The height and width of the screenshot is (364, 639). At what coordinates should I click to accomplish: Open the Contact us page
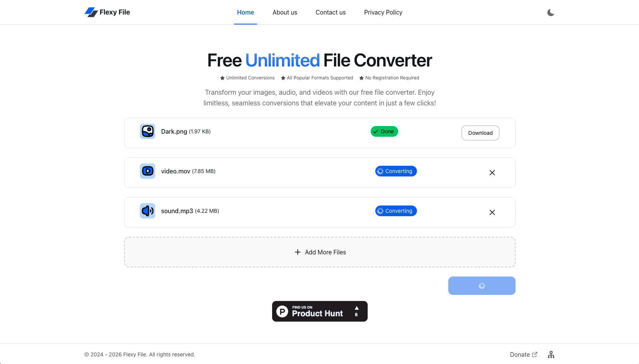[330, 12]
